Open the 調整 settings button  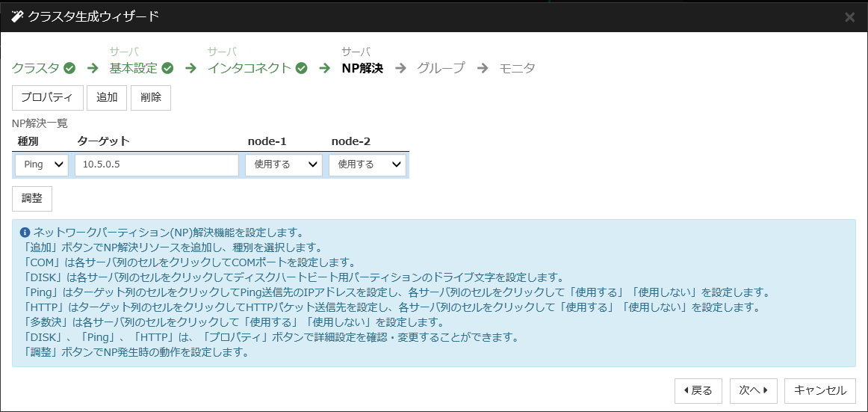pyautogui.click(x=32, y=199)
